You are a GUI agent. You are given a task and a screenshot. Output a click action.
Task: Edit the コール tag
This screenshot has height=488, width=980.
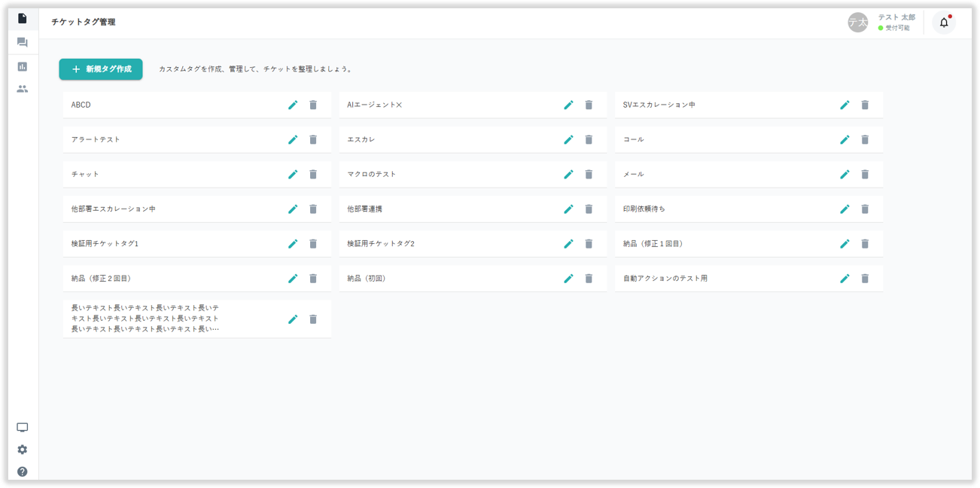[x=845, y=139]
